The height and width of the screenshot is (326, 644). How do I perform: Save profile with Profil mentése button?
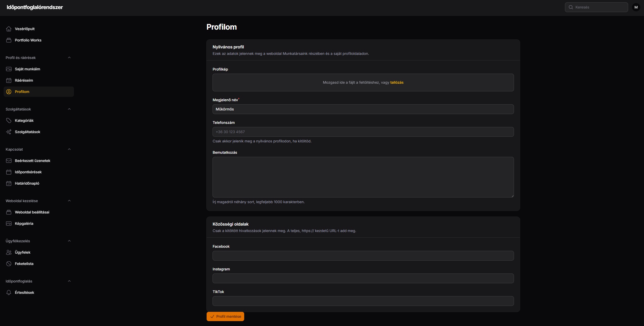pos(225,316)
